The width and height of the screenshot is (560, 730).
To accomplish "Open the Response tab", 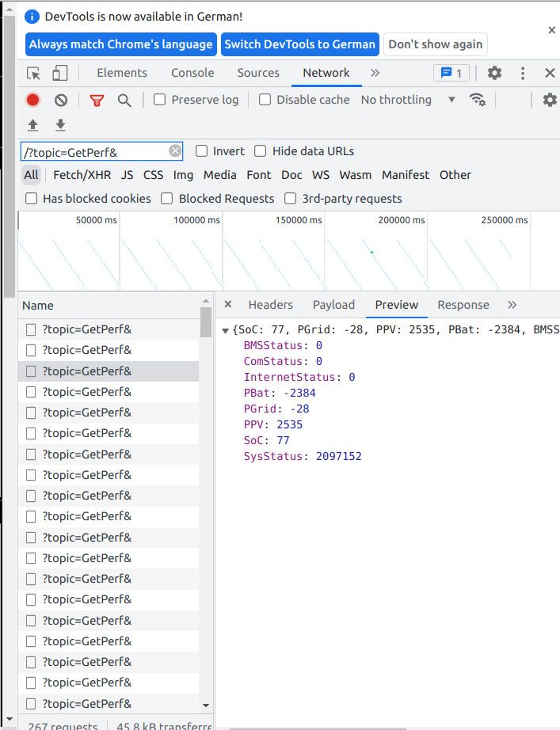I will tap(463, 305).
